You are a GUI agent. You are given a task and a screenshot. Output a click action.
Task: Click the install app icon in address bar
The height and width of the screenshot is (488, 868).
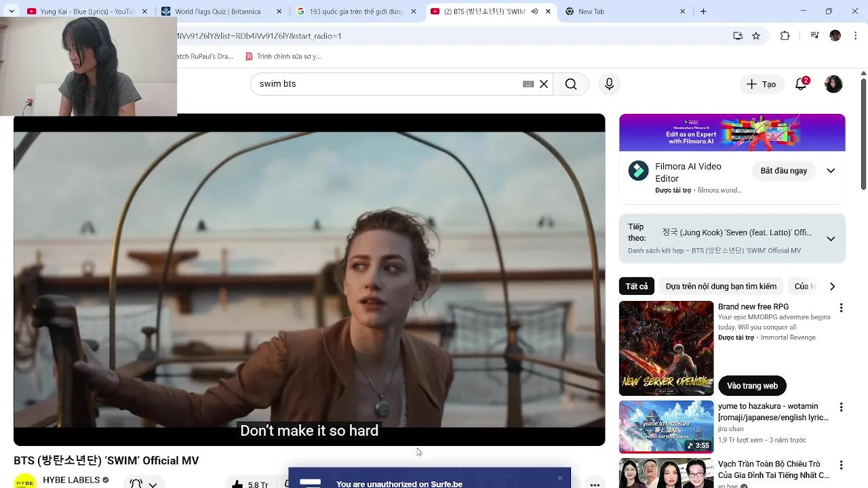coord(738,36)
